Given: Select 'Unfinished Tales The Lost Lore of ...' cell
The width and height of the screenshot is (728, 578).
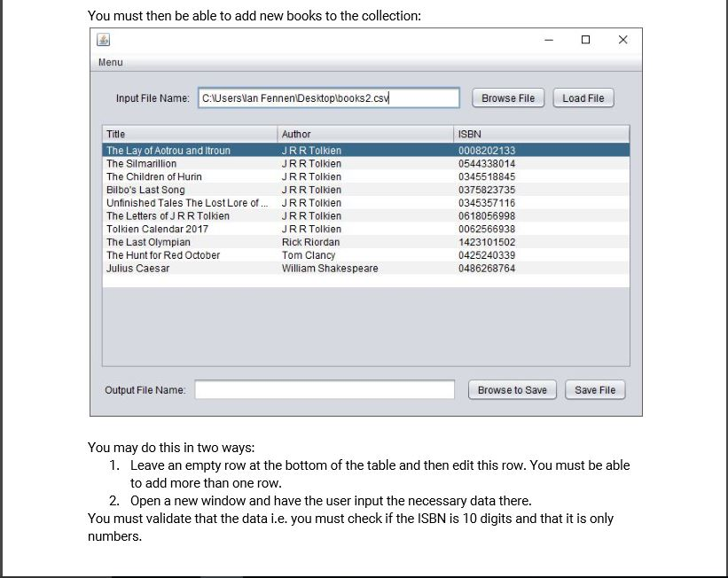Looking at the screenshot, I should tap(190, 203).
